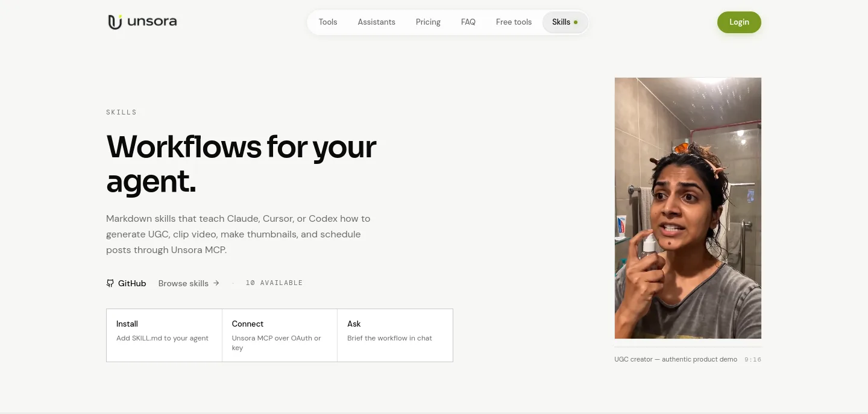Image resolution: width=868 pixels, height=414 pixels.
Task: Click the Connect step card
Action: tap(280, 336)
